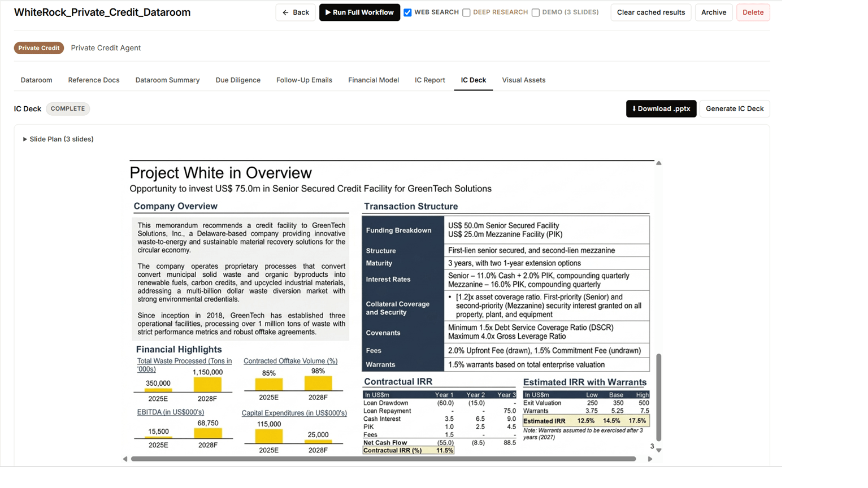This screenshot has width=868, height=488.
Task: Delete the dataroom
Action: (753, 12)
